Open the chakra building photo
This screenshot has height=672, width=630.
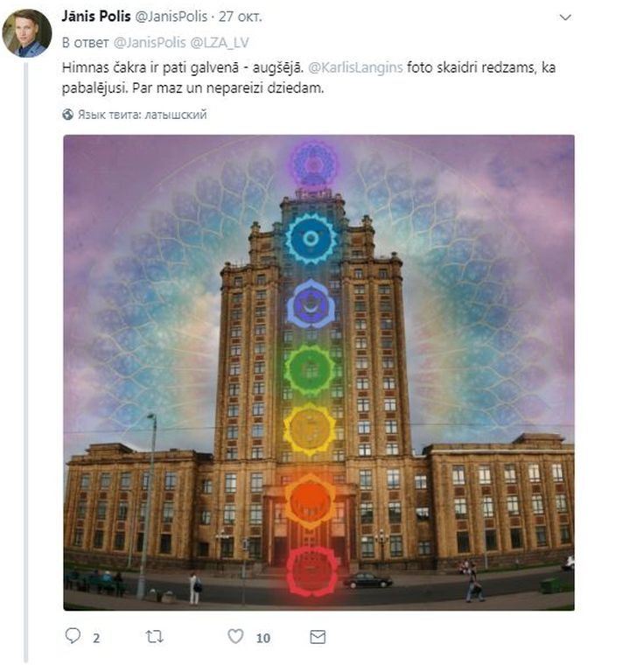coord(318,373)
